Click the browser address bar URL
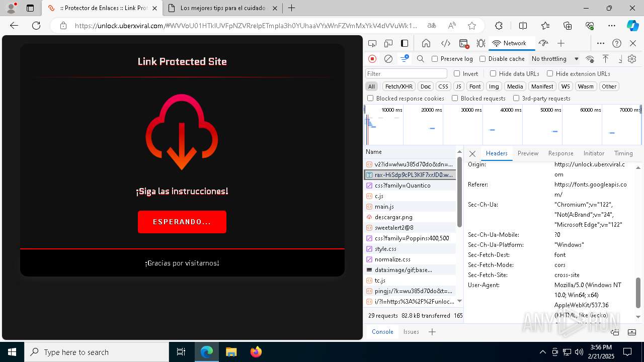This screenshot has height=362, width=644. (246, 26)
